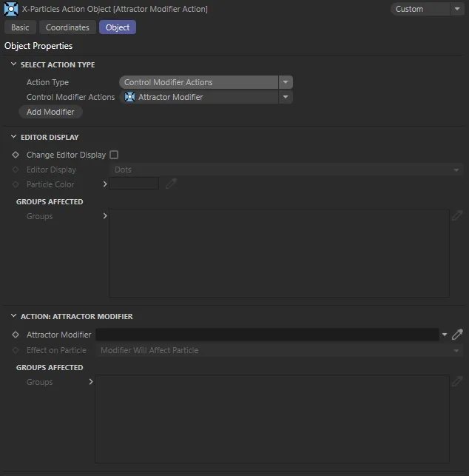The image size is (469, 476).
Task: Click keyframe diamond beside Change Editor Display
Action: [16, 155]
